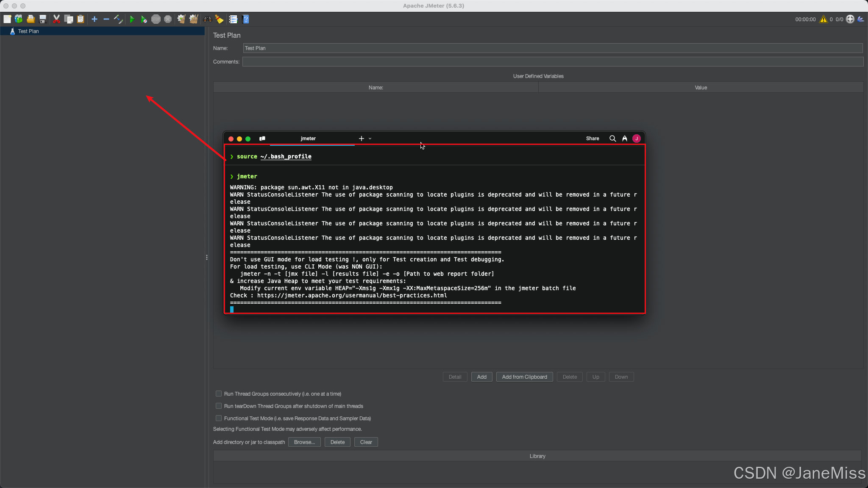The image size is (868, 488).
Task: Click the terminal search magnifier icon
Action: pos(612,139)
